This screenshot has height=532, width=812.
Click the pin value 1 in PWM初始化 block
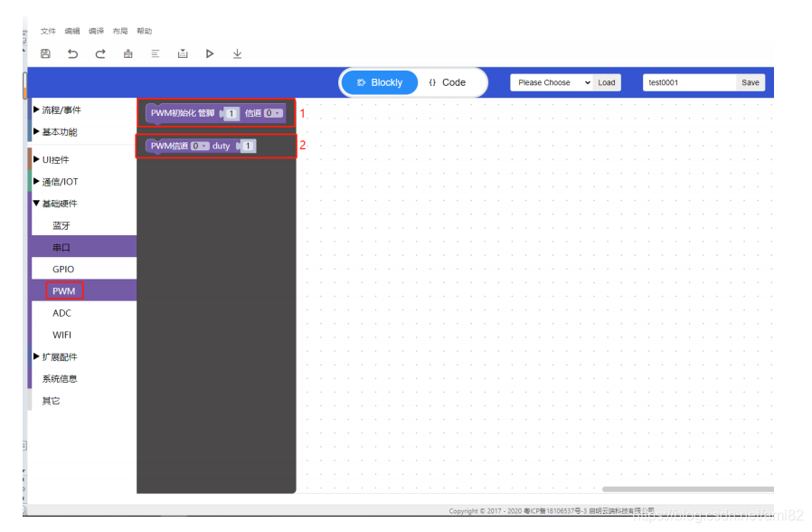pos(231,113)
